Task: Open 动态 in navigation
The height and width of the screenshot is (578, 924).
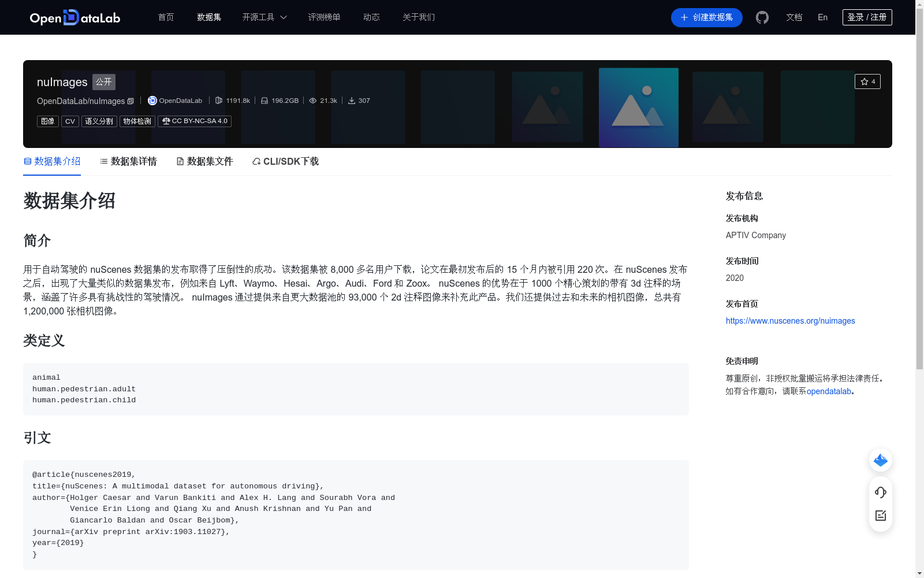Action: [371, 17]
